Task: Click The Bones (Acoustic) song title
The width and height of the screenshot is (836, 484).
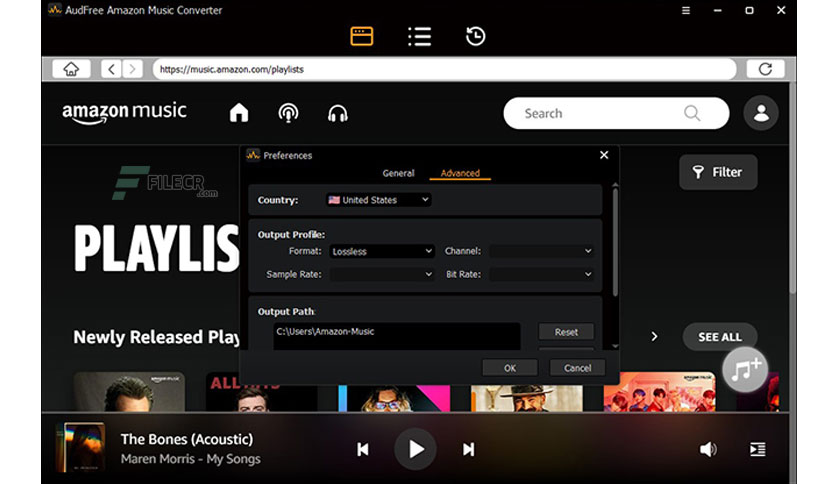Action: point(187,439)
